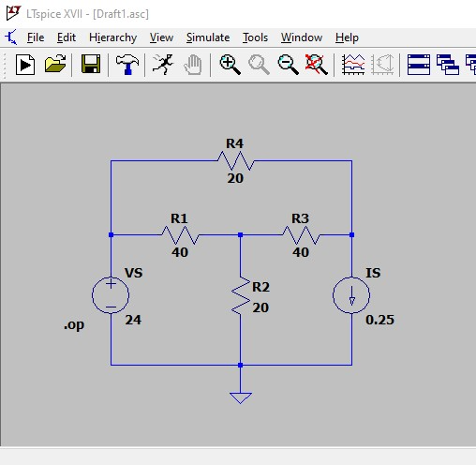Select voltage source VS symbol
476x465 pixels.
[111, 295]
